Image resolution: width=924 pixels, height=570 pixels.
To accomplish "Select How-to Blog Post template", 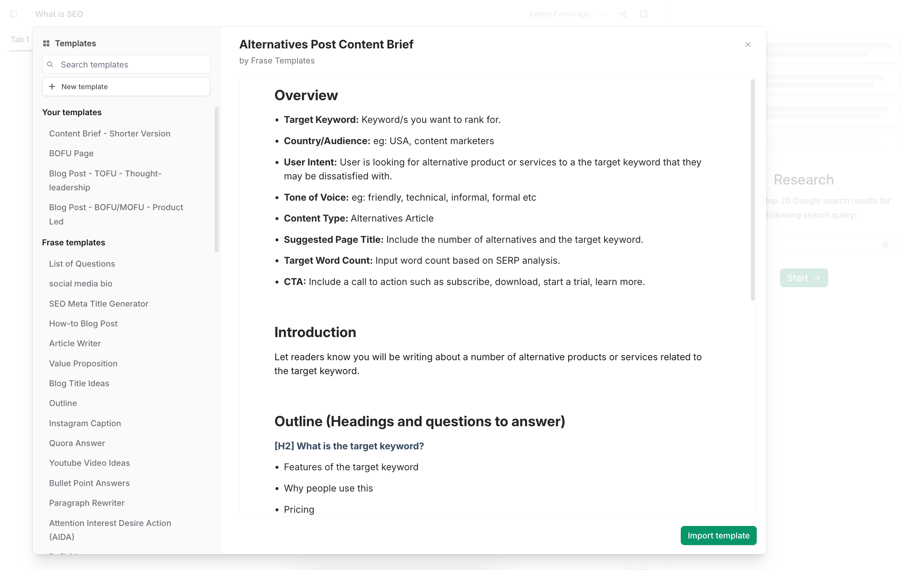I will pos(83,323).
